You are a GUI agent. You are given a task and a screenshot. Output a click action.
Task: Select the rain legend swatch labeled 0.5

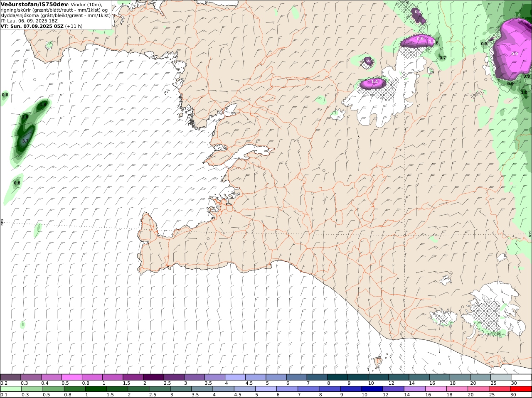pyautogui.click(x=53, y=389)
